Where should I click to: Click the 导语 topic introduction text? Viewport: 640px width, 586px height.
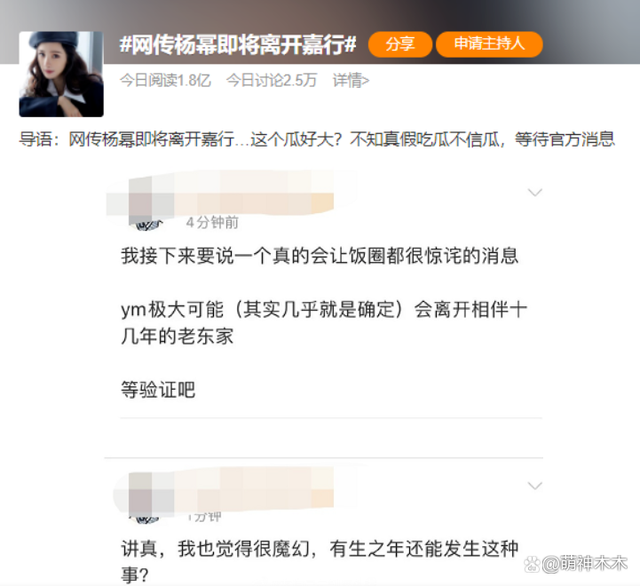tap(317, 140)
